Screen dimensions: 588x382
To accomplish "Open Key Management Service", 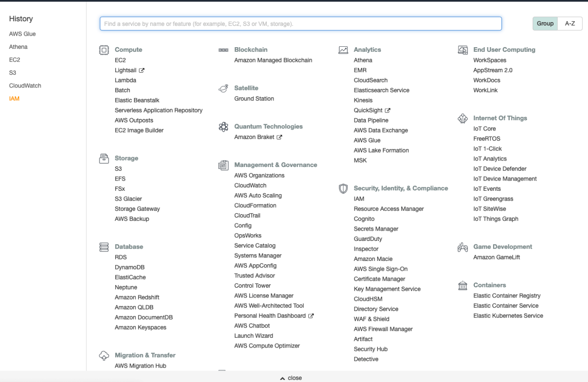I will coord(387,289).
